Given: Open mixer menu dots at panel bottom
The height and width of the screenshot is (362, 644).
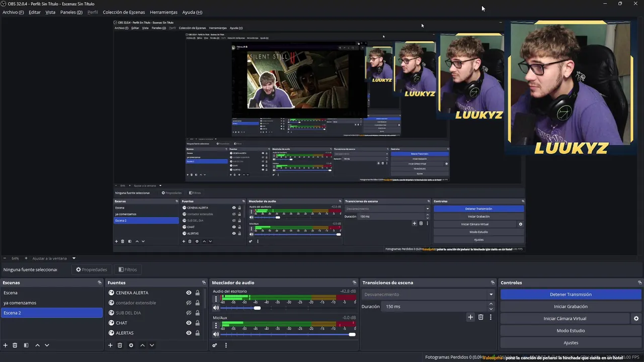Looking at the screenshot, I should pos(226,345).
